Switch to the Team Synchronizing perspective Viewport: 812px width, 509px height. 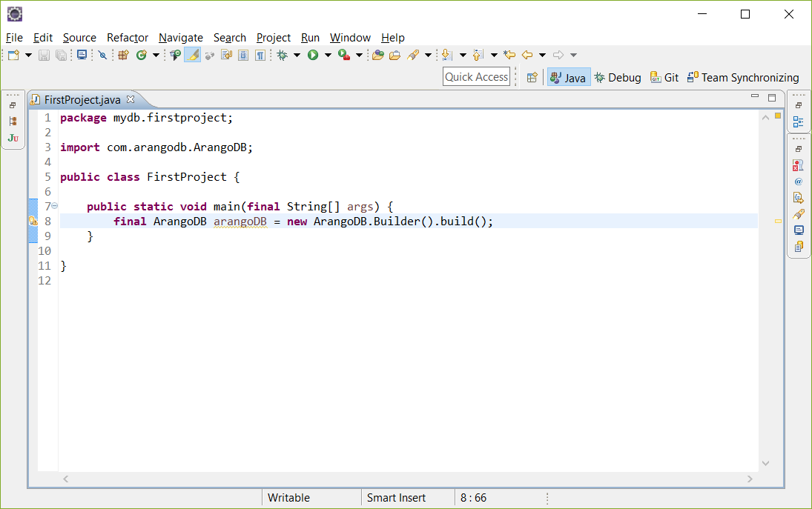coord(743,78)
